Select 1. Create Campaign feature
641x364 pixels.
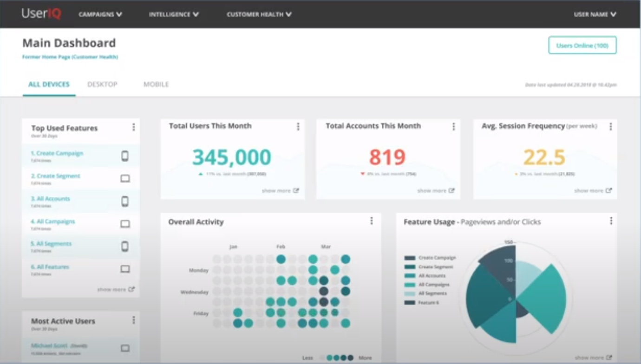(x=57, y=153)
